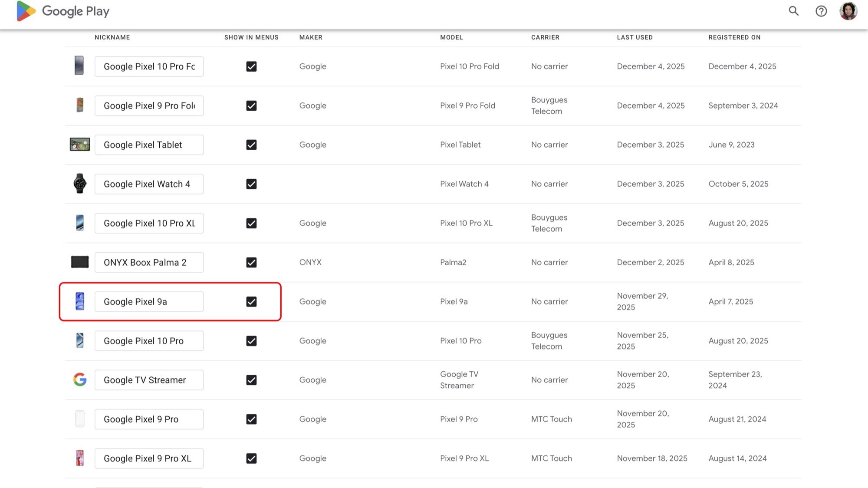This screenshot has width=868, height=488.
Task: Disable menu visibility for ONYX Boox Palma 2
Action: point(251,262)
